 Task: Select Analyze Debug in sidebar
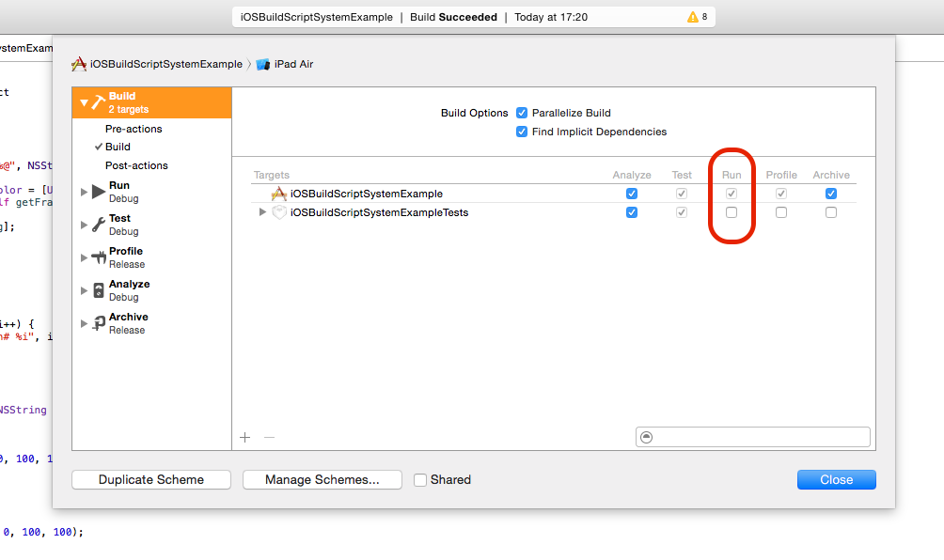151,290
